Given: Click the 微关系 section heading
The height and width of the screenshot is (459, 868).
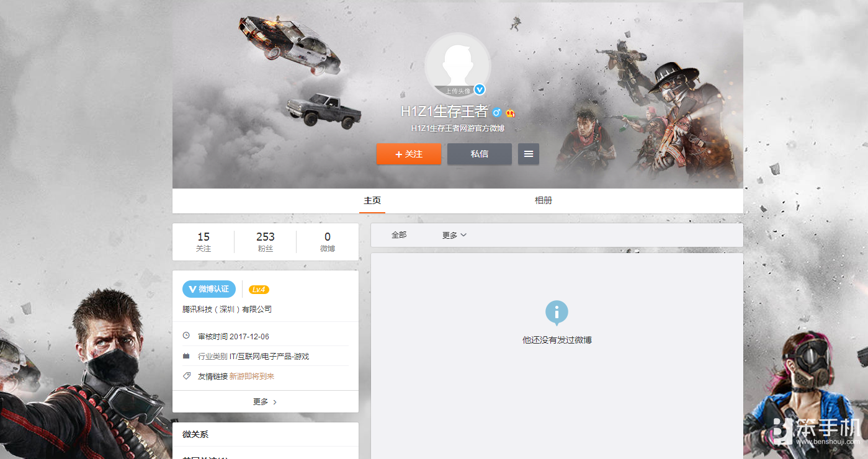Looking at the screenshot, I should [x=195, y=435].
